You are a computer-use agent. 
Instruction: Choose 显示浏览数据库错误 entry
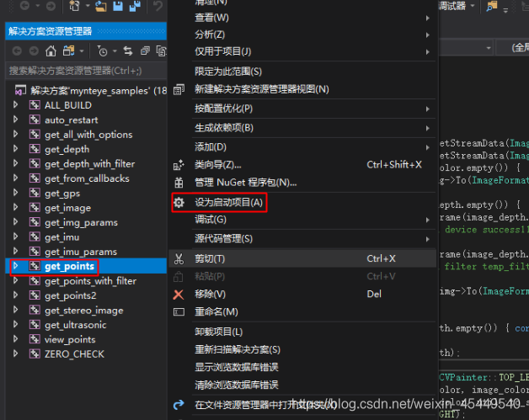click(x=302, y=367)
